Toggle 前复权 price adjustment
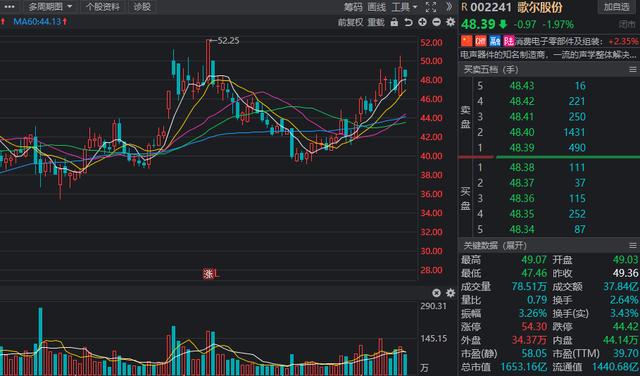Viewport: 640px width, 376px height. coord(350,22)
